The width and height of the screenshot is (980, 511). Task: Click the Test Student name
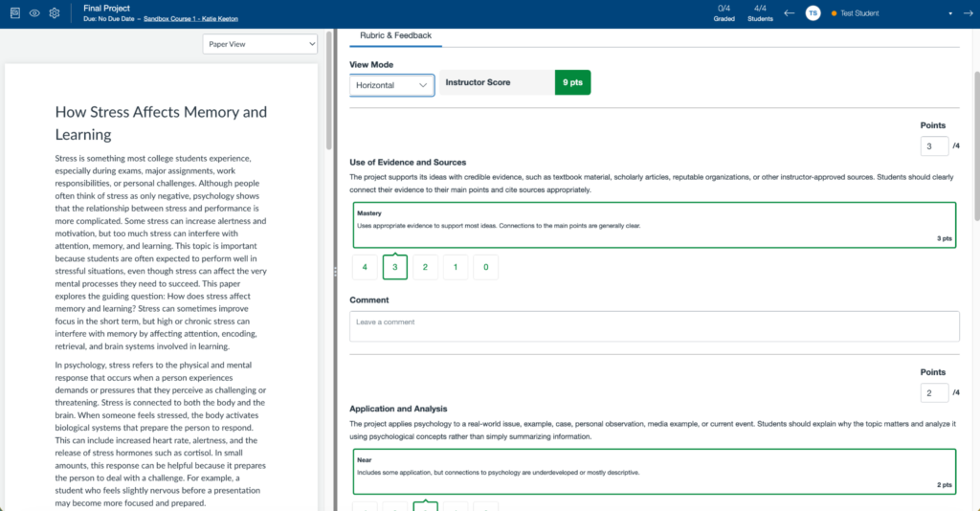coord(859,13)
